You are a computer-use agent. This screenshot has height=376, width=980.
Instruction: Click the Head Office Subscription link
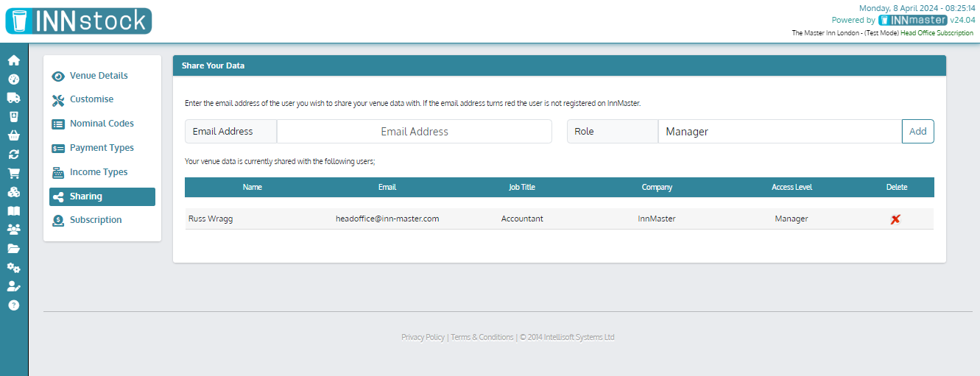point(937,33)
